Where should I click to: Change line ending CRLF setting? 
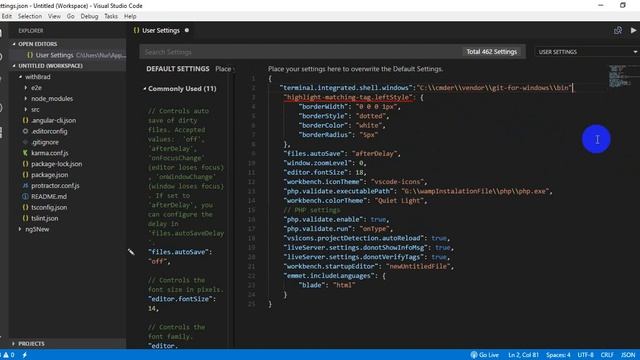point(607,355)
